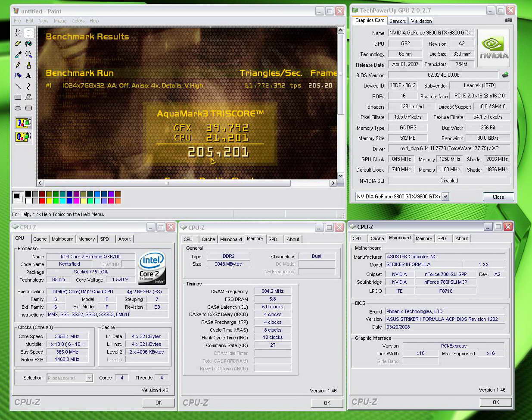Viewport: 532px width, 420px height.
Task: Click the Close button in GPU-Z
Action: pos(498,197)
